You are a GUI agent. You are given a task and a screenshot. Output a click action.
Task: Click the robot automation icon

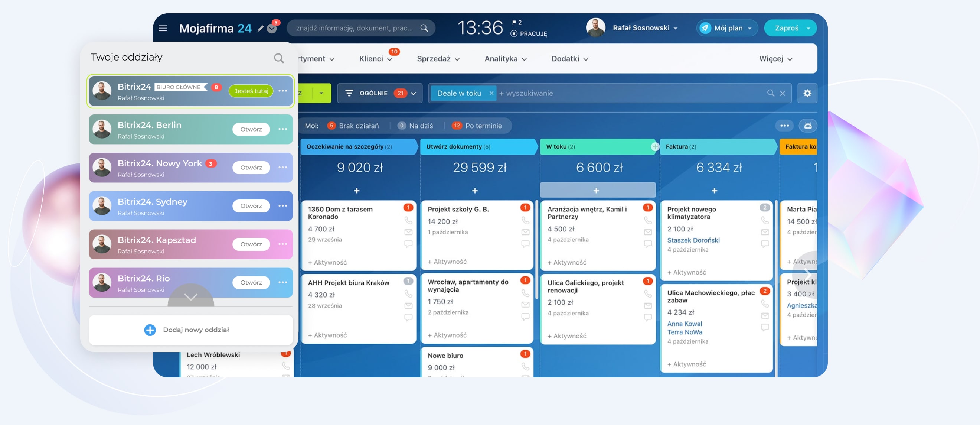807,126
